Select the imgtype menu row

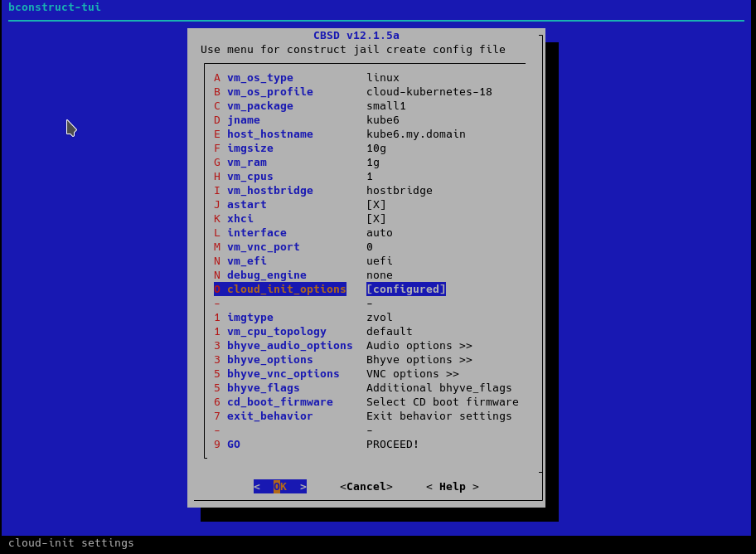[303, 318]
